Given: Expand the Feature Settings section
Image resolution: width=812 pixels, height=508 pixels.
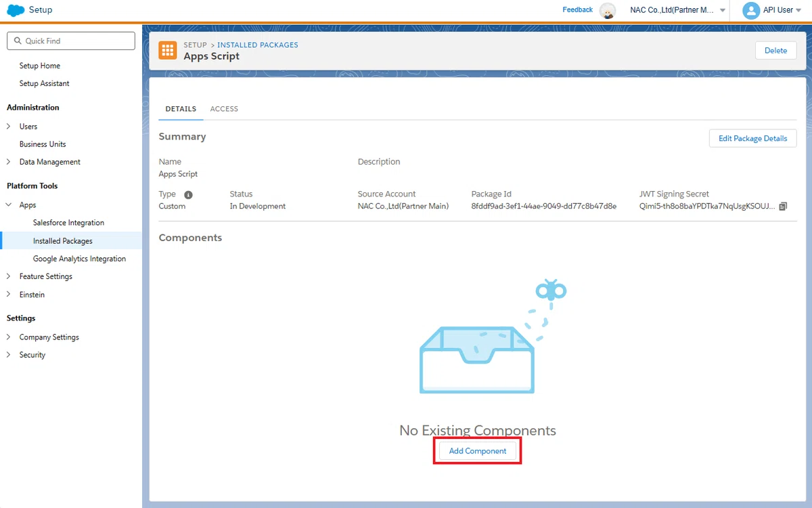Looking at the screenshot, I should pos(9,276).
